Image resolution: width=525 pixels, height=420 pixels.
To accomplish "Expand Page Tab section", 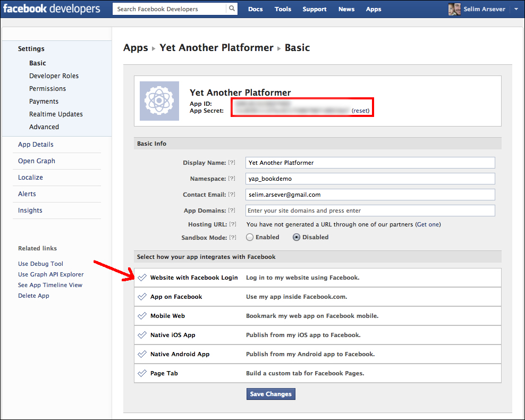I will (317, 373).
